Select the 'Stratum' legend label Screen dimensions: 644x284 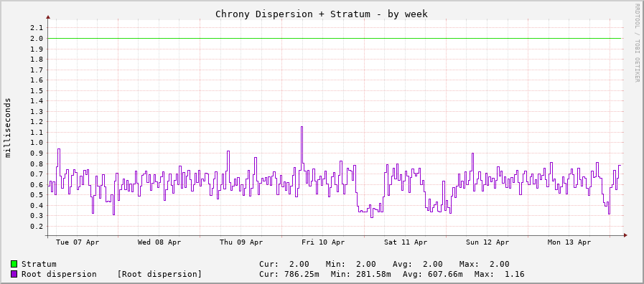39,264
